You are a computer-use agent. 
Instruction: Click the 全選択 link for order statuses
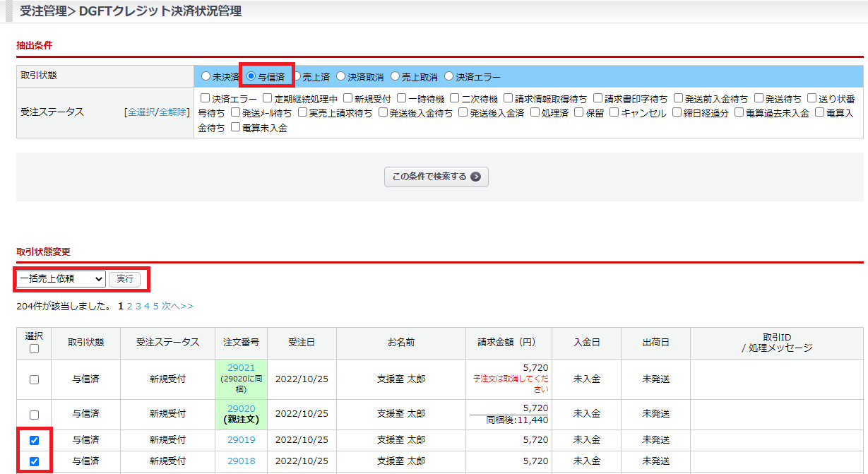tap(141, 112)
